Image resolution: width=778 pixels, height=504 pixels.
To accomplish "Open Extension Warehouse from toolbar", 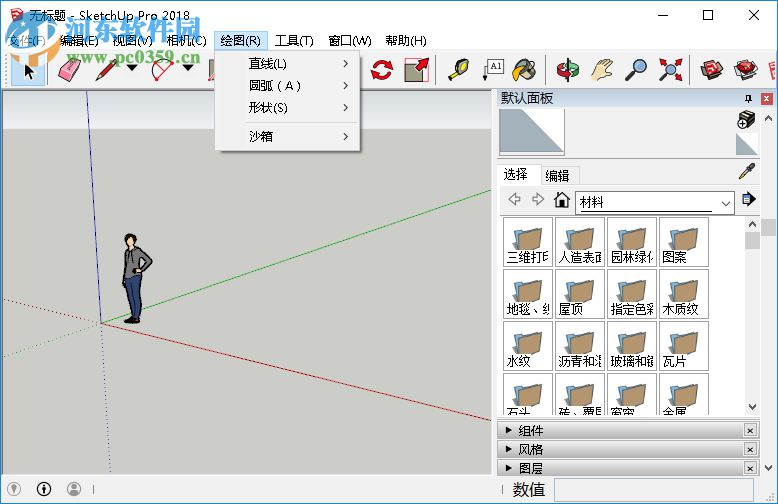I will point(746,70).
